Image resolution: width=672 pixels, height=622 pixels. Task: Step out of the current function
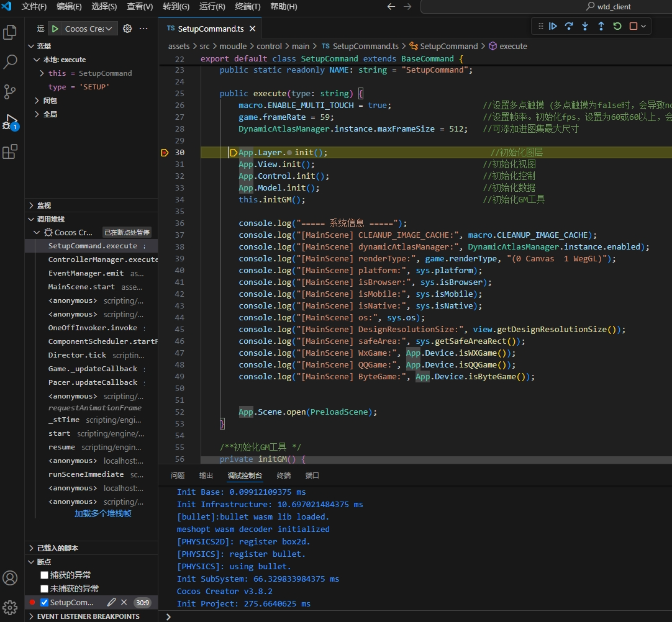tap(601, 26)
